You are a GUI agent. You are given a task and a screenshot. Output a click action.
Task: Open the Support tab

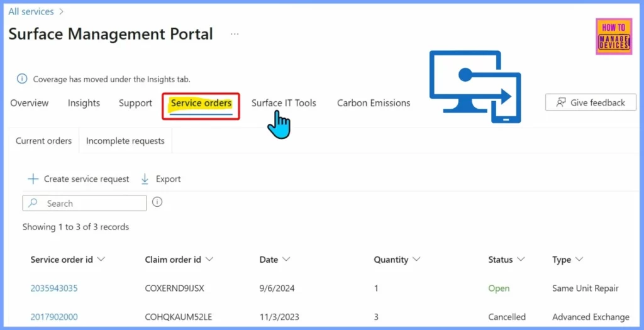tap(135, 103)
